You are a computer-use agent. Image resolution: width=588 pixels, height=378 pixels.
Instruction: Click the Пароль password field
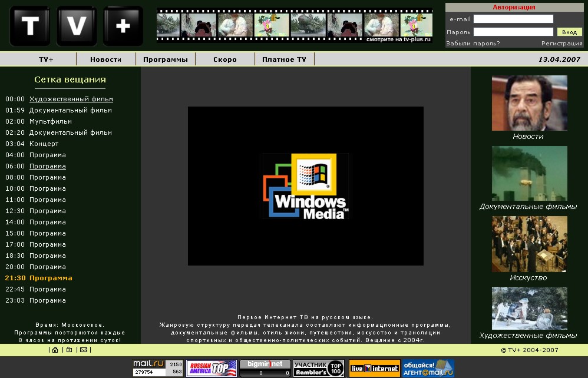[513, 32]
